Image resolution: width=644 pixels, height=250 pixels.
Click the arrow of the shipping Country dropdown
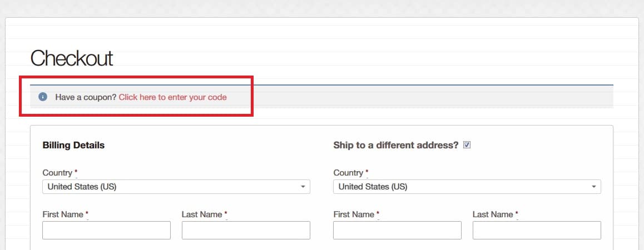point(593,187)
